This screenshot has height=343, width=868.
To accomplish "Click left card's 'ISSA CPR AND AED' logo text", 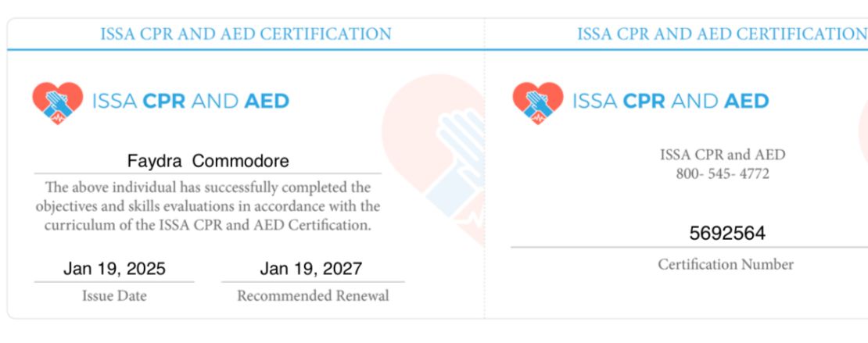I will (x=191, y=101).
